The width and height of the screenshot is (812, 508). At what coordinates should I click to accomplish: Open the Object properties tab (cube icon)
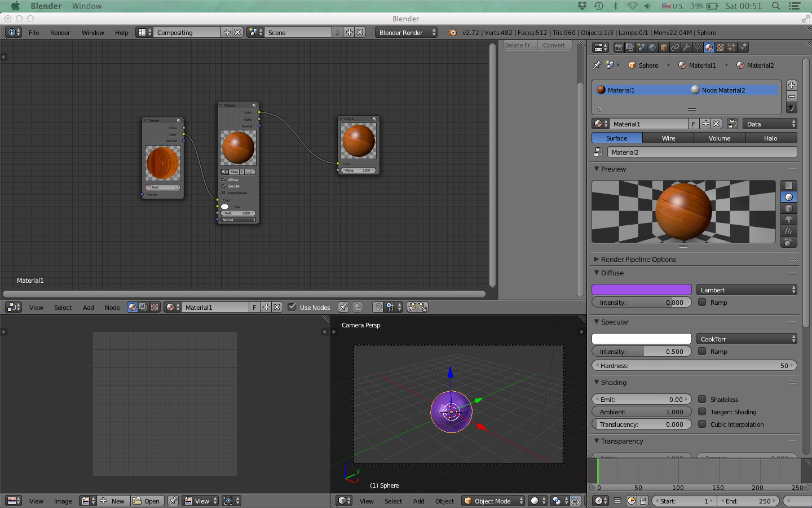pyautogui.click(x=664, y=47)
